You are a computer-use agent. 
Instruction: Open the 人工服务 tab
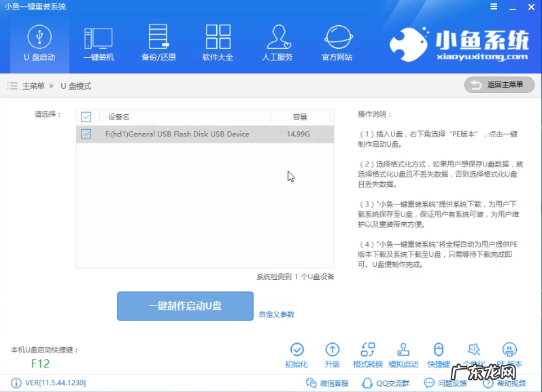[x=277, y=43]
